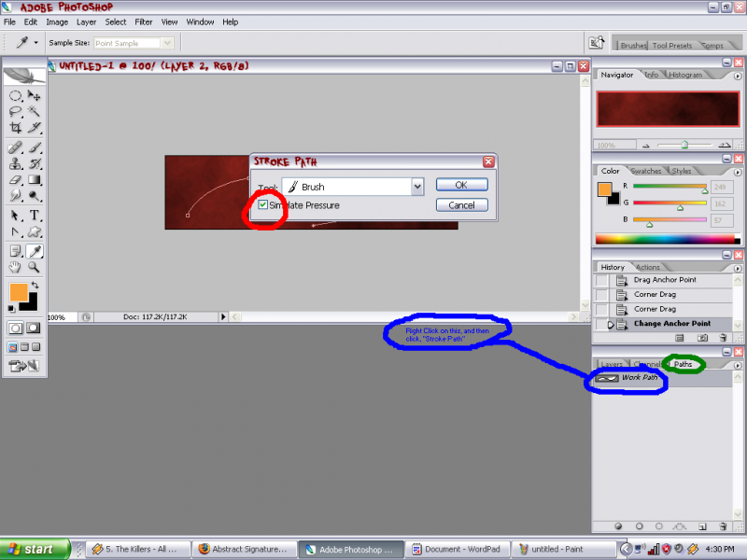The height and width of the screenshot is (560, 747).
Task: Open the Navigator panel options menu
Action: coord(738,76)
